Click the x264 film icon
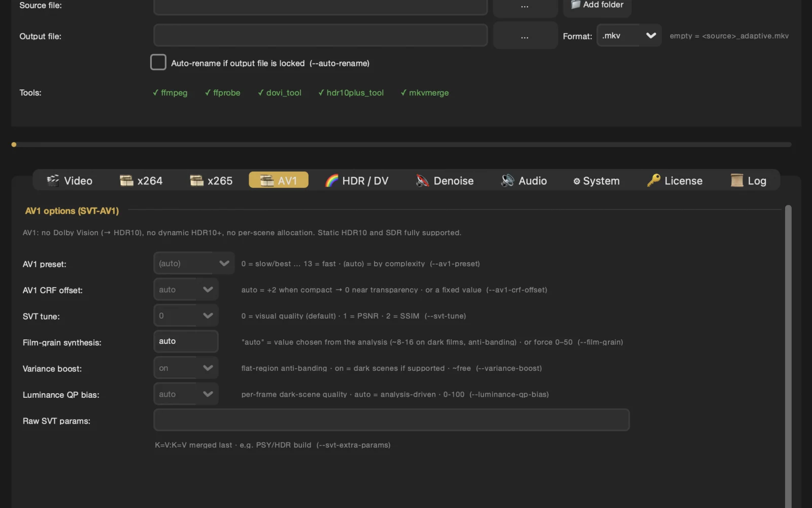Screen dimensions: 812x508 pyautogui.click(x=126, y=180)
